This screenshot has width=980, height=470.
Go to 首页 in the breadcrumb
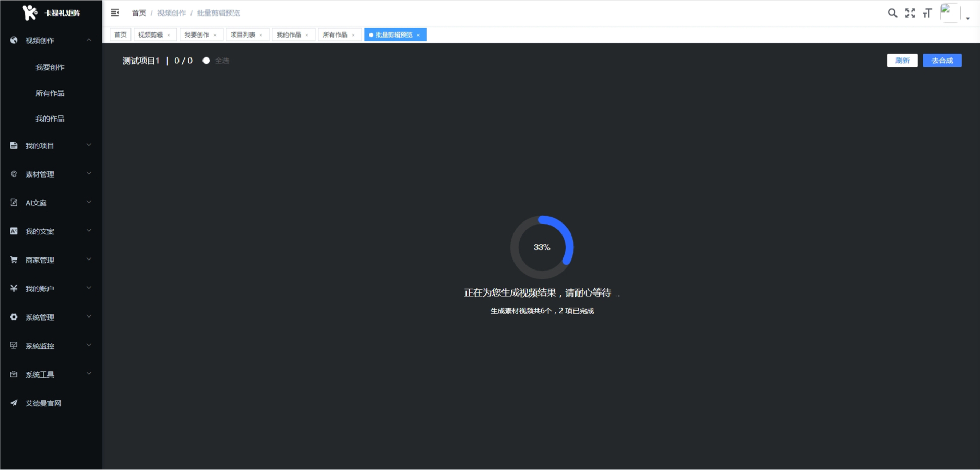pos(139,13)
